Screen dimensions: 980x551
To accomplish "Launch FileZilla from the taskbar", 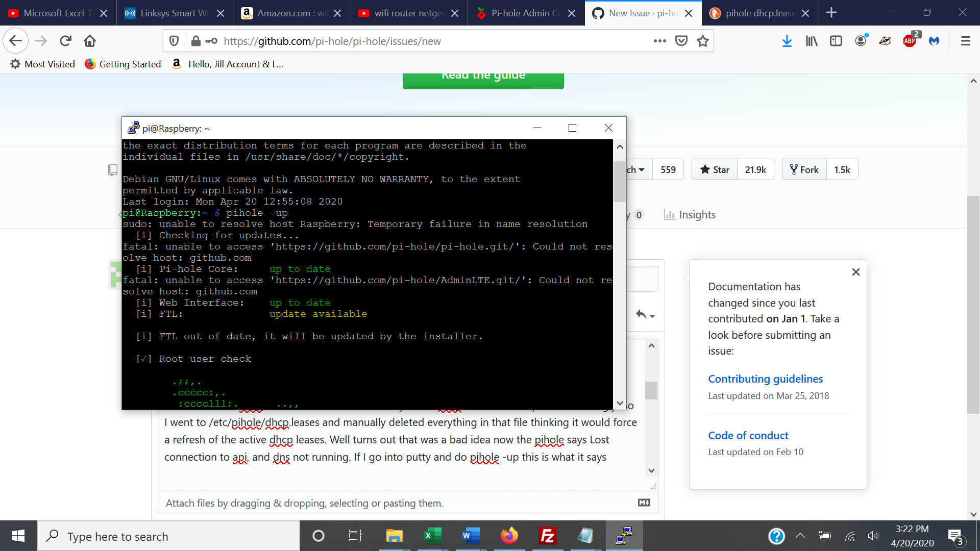I will [x=547, y=536].
